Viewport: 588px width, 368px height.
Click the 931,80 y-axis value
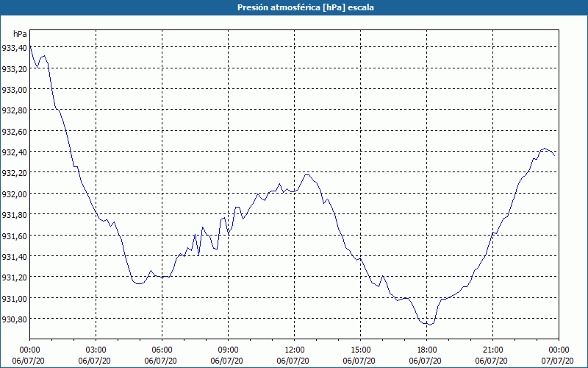point(14,215)
